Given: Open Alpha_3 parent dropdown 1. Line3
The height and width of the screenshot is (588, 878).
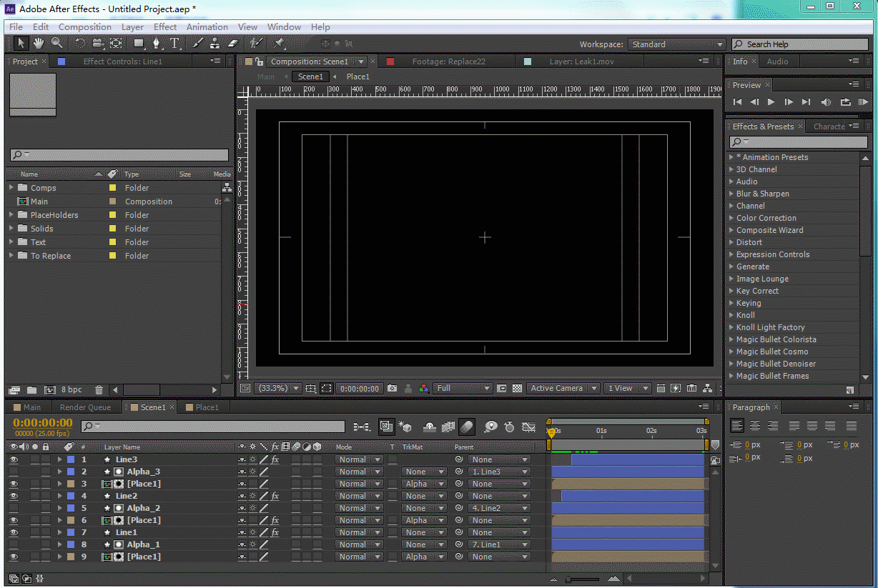Looking at the screenshot, I should 499,472.
